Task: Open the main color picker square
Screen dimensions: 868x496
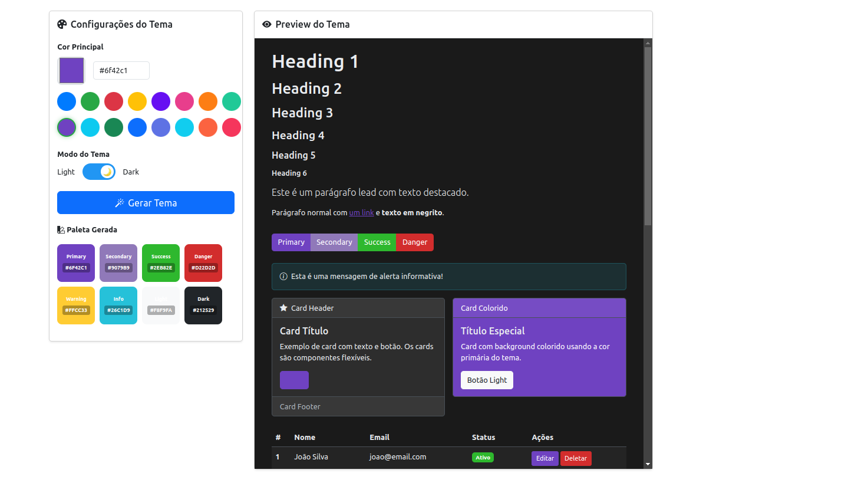Action: pyautogui.click(x=71, y=71)
